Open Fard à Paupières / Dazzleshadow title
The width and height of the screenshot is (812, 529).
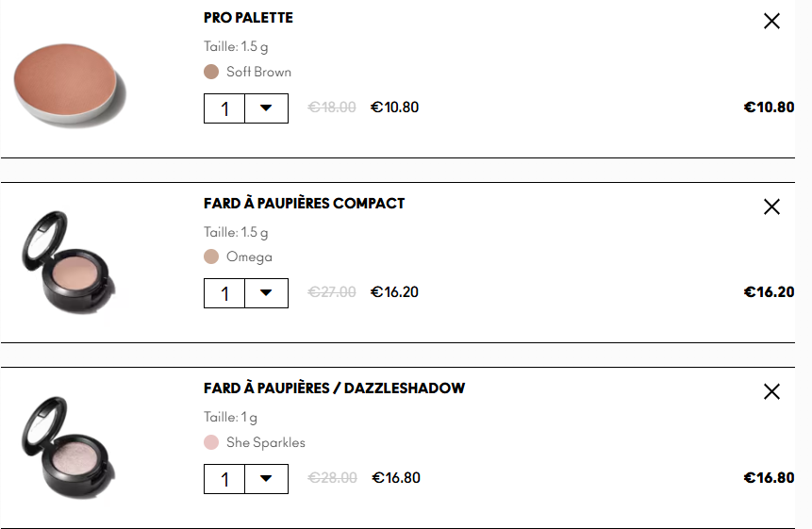334,388
